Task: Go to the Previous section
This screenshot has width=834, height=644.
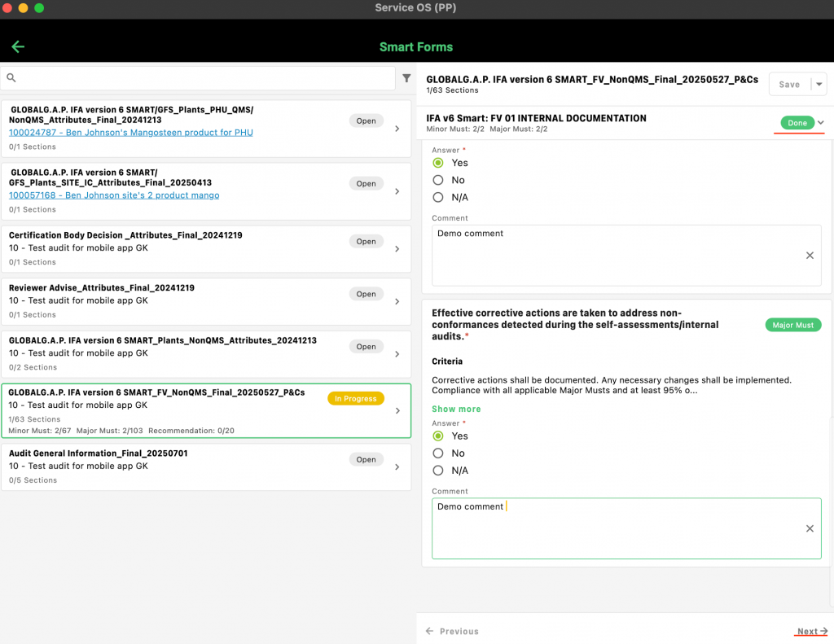Action: click(452, 631)
